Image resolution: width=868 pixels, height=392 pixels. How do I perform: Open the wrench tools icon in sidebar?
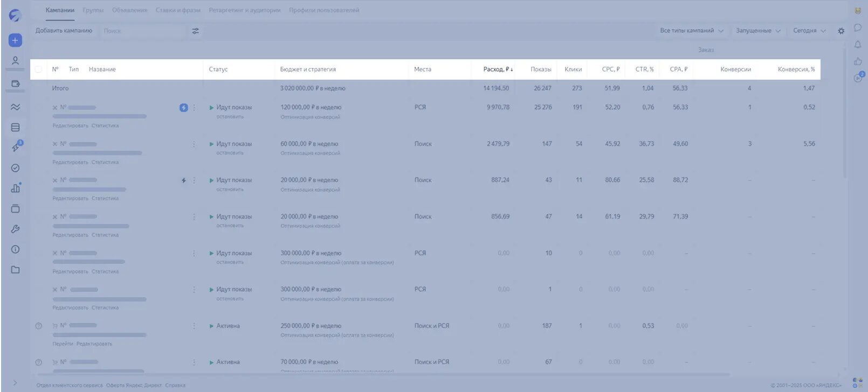click(x=15, y=229)
